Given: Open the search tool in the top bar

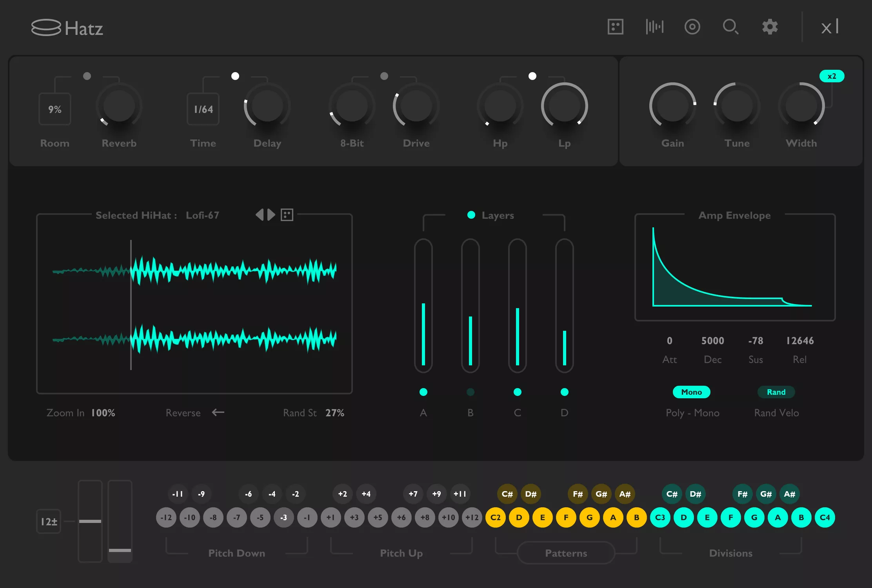Looking at the screenshot, I should click(730, 27).
